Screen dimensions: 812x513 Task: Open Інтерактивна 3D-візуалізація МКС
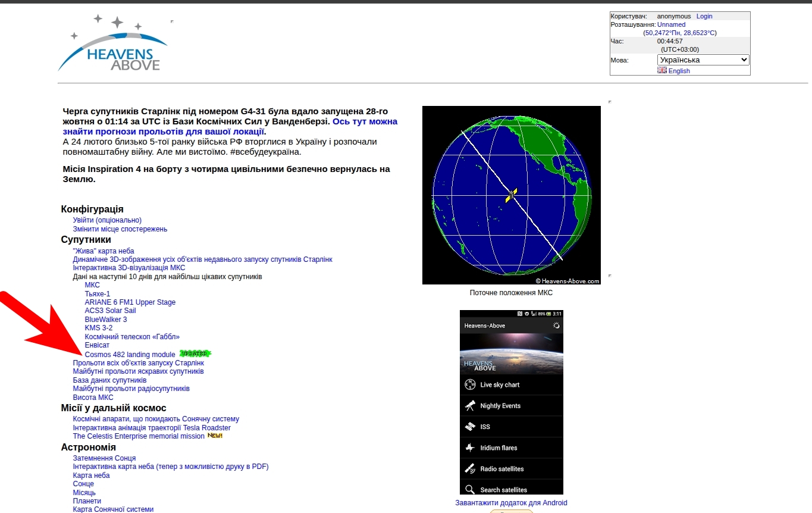129,268
